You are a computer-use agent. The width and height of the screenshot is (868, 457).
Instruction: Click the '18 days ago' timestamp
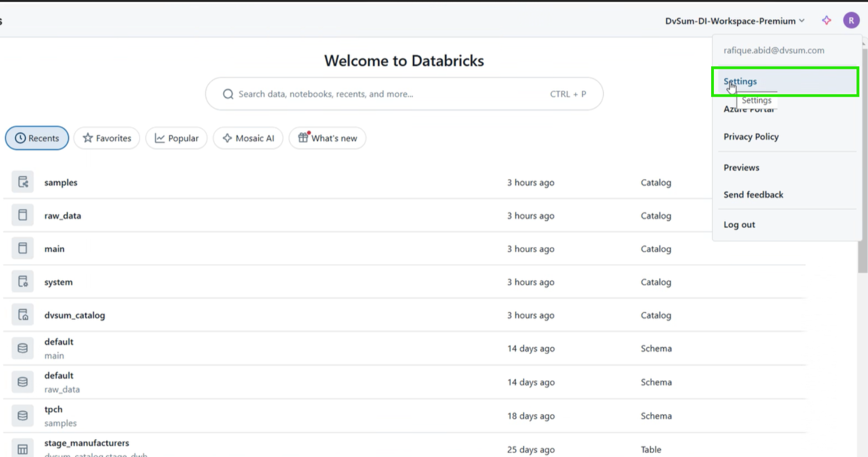coord(531,416)
